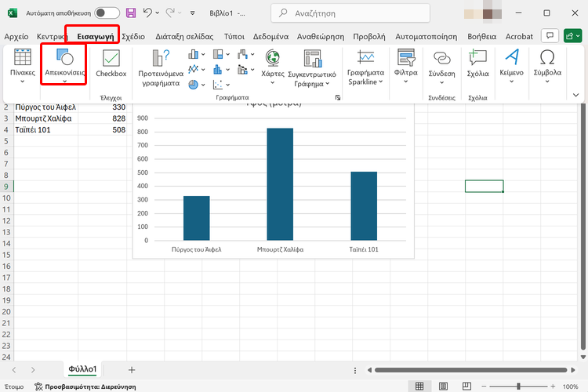
Task: Switch to Page Break Preview
Action: coord(466,386)
